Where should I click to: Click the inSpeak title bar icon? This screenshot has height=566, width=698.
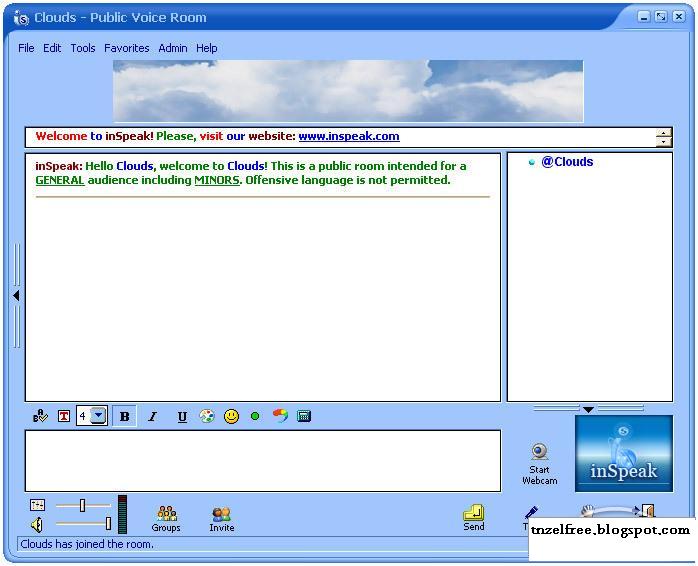click(21, 18)
